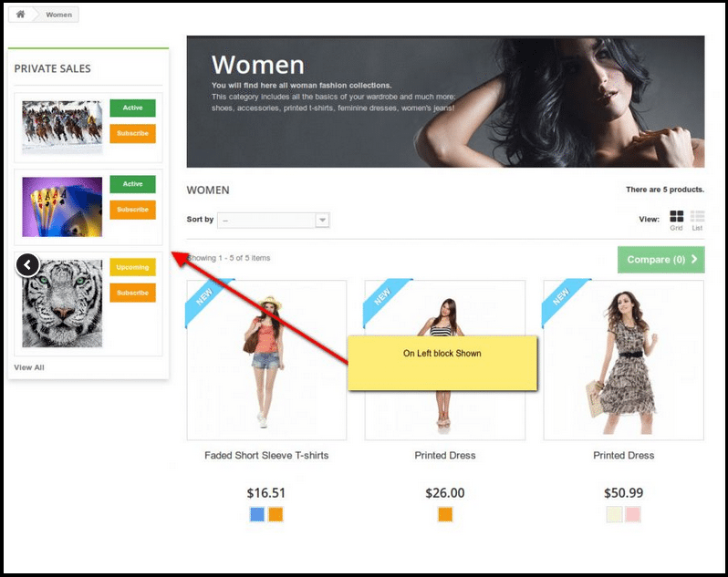Select beige swatch under $50.99 Printed Dress

[x=614, y=514]
